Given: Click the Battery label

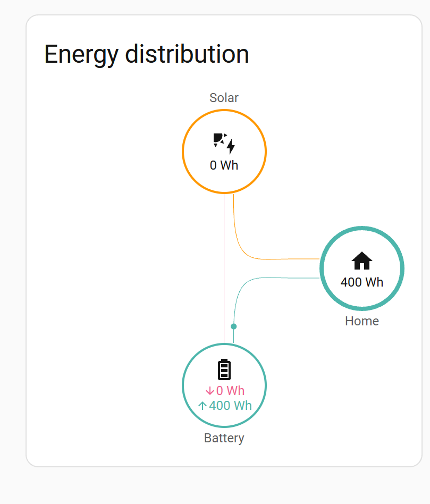Looking at the screenshot, I should [224, 439].
